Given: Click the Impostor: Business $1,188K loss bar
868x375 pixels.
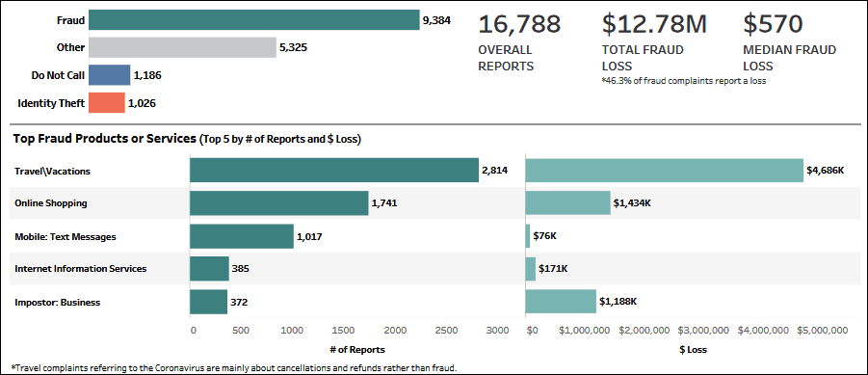Looking at the screenshot, I should click(x=561, y=302).
